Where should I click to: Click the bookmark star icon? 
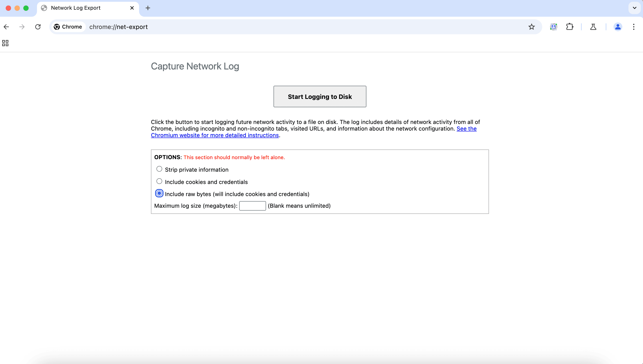coord(531,27)
